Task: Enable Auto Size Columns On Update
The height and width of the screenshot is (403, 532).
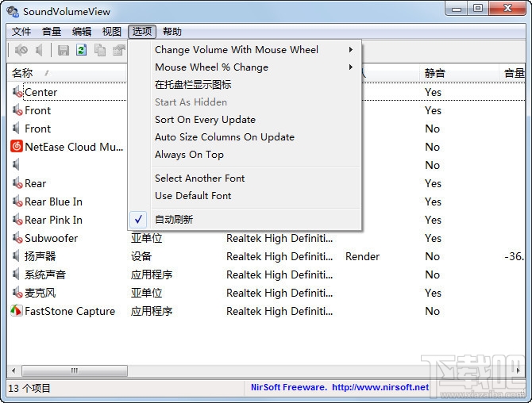Action: 245,137
